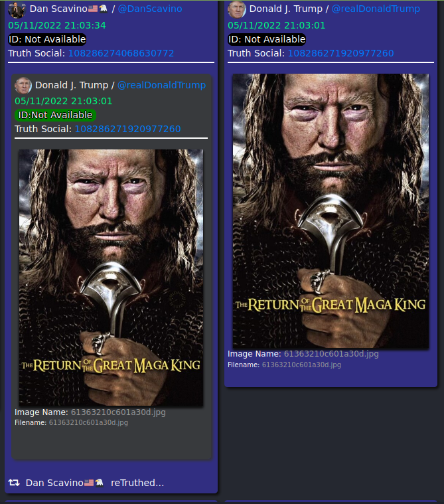Open Truth Social ID link inside quoted post
The width and height of the screenshot is (444, 504).
click(128, 129)
